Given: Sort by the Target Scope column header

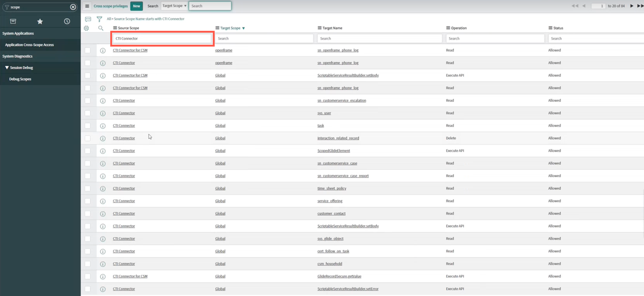Looking at the screenshot, I should pyautogui.click(x=230, y=28).
